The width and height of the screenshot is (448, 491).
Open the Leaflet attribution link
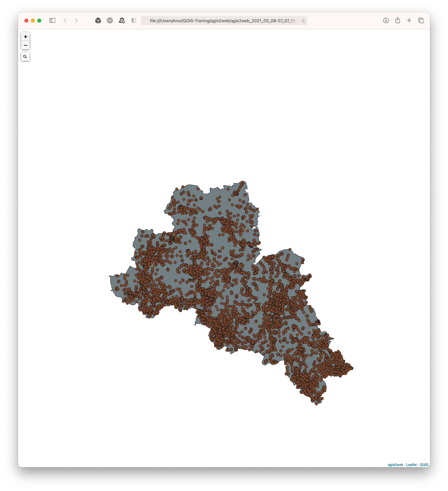pos(411,465)
